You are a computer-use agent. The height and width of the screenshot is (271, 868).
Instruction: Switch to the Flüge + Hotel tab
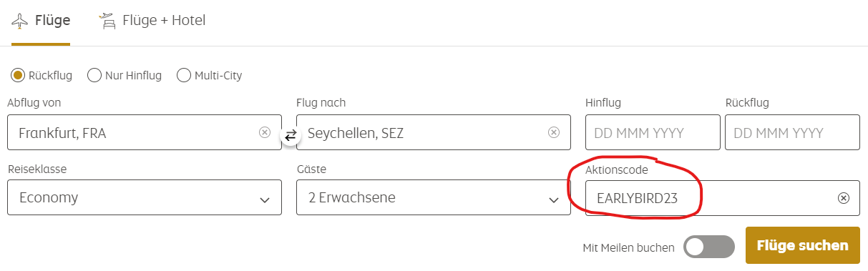click(x=152, y=21)
